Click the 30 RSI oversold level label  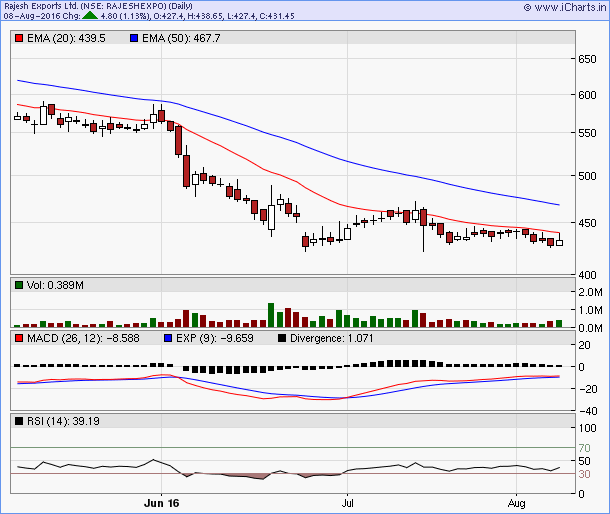point(584,474)
